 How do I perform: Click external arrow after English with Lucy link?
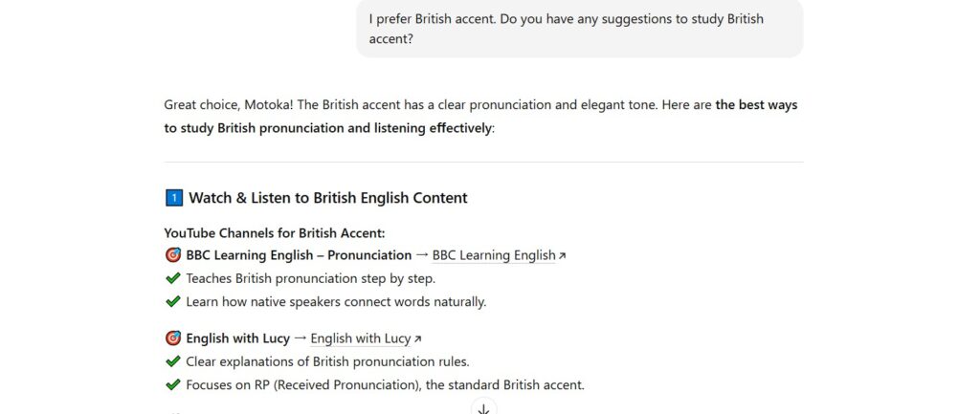[x=417, y=339]
